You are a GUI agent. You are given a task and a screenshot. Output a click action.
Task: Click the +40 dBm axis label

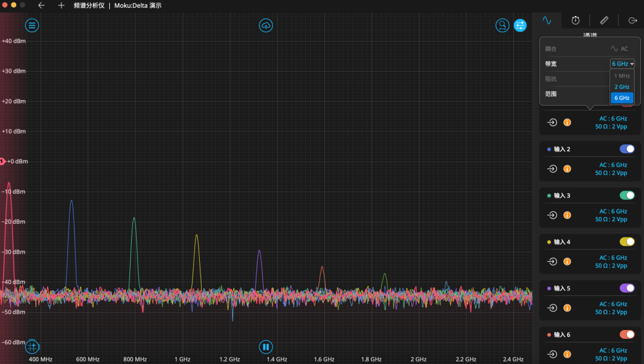[14, 41]
